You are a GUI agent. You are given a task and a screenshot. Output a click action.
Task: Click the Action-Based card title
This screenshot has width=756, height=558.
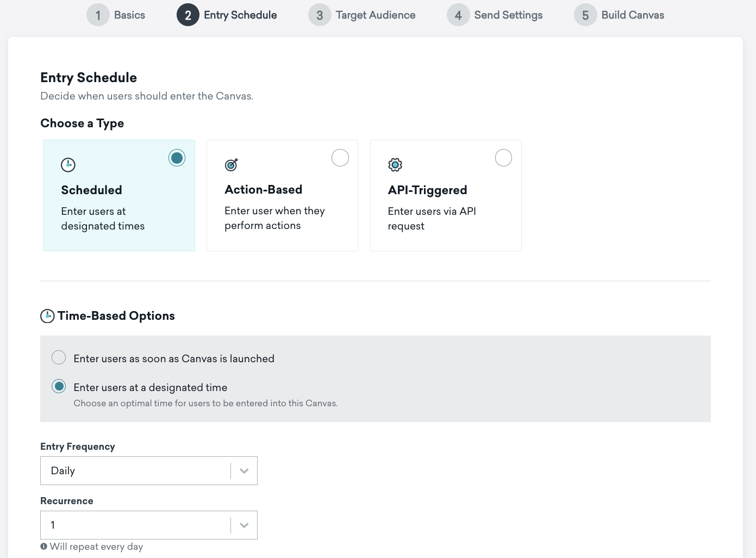(264, 189)
